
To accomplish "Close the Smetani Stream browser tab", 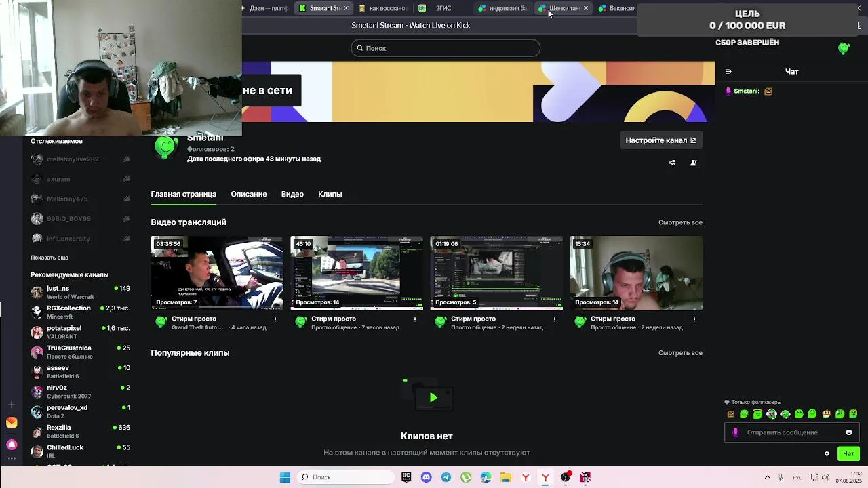I will [x=346, y=8].
